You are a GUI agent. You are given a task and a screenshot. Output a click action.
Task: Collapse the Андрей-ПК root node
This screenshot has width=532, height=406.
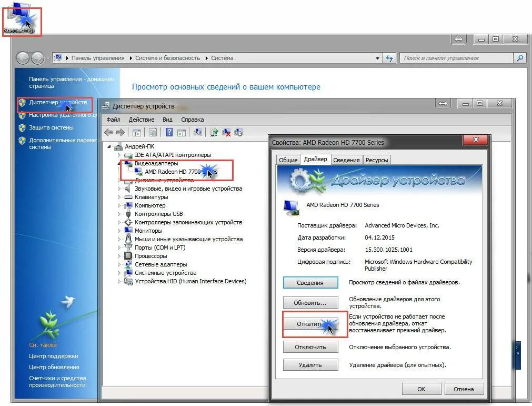(x=109, y=146)
